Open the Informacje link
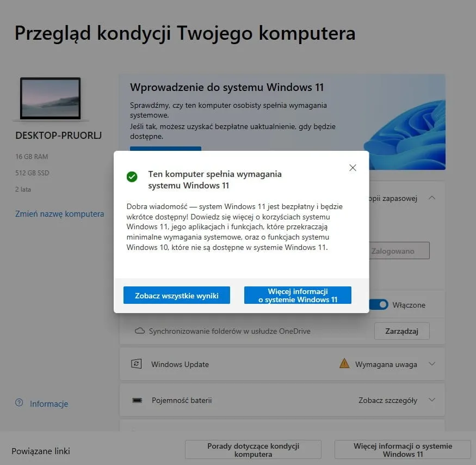 pyautogui.click(x=49, y=404)
